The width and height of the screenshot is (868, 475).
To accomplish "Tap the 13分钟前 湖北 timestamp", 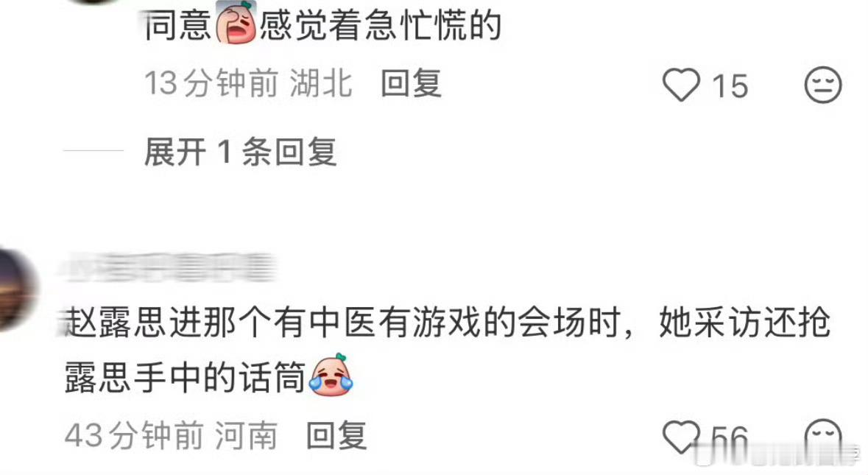I will (248, 84).
